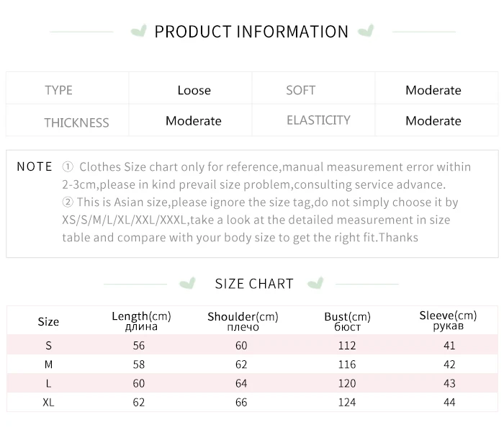Click the Bust(cm) column header
The height and width of the screenshot is (438, 504).
tap(347, 321)
